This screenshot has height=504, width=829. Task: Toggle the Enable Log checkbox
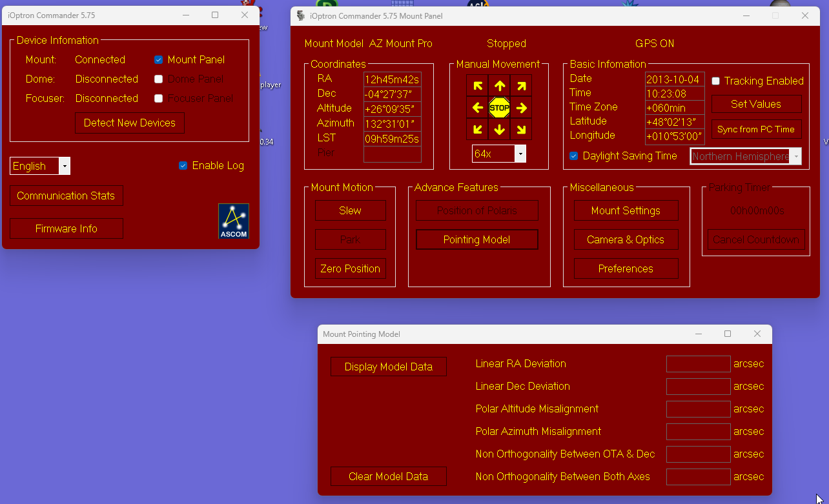tap(183, 166)
